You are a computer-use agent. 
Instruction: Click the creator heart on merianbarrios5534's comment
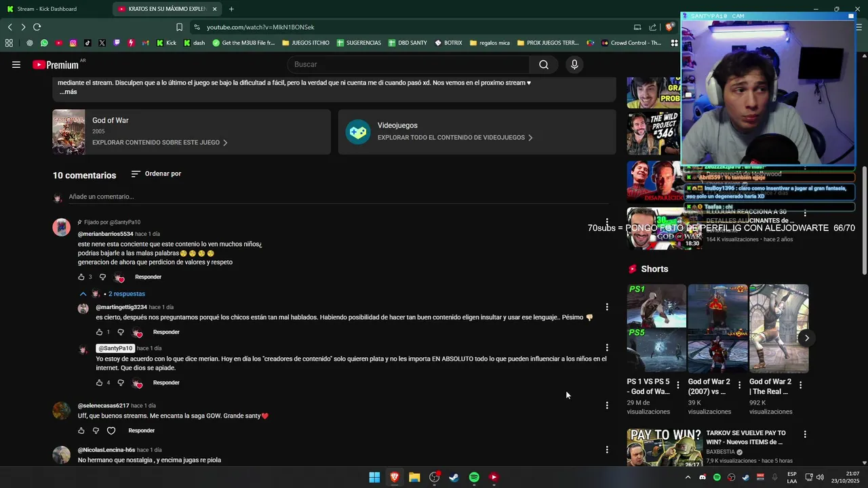[119, 277]
